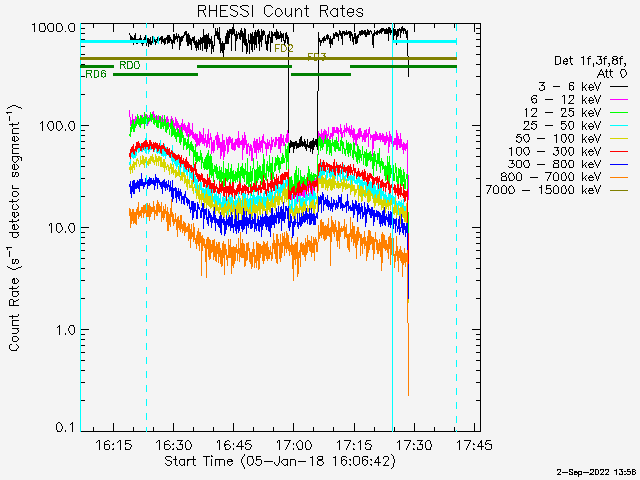Click the x-axis tick label 17:00
640x480 pixels.
pyautogui.click(x=294, y=444)
